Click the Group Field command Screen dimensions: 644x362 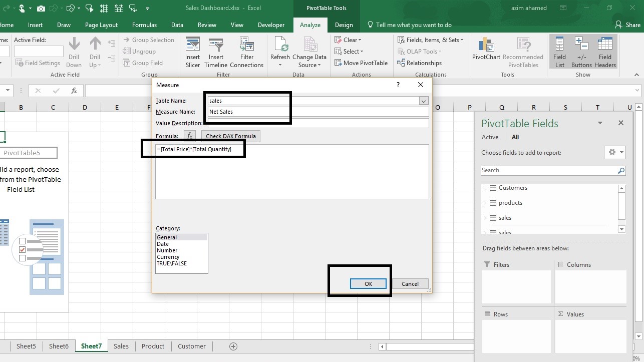tap(142, 63)
